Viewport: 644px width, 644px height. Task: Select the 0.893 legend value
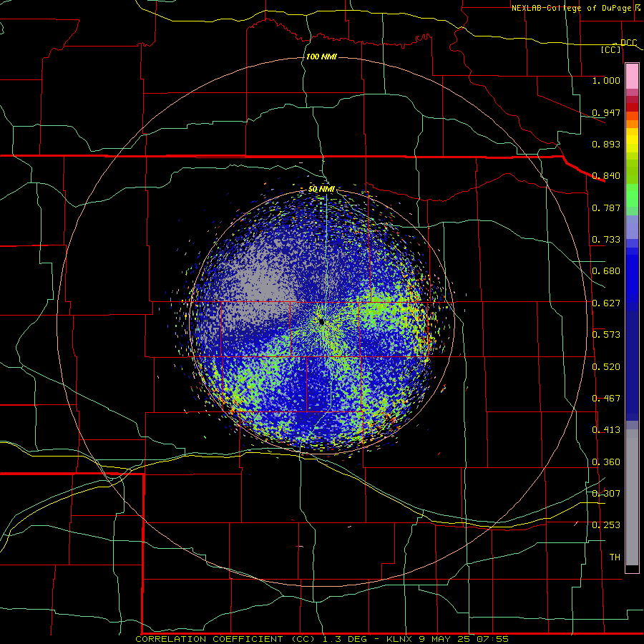606,144
